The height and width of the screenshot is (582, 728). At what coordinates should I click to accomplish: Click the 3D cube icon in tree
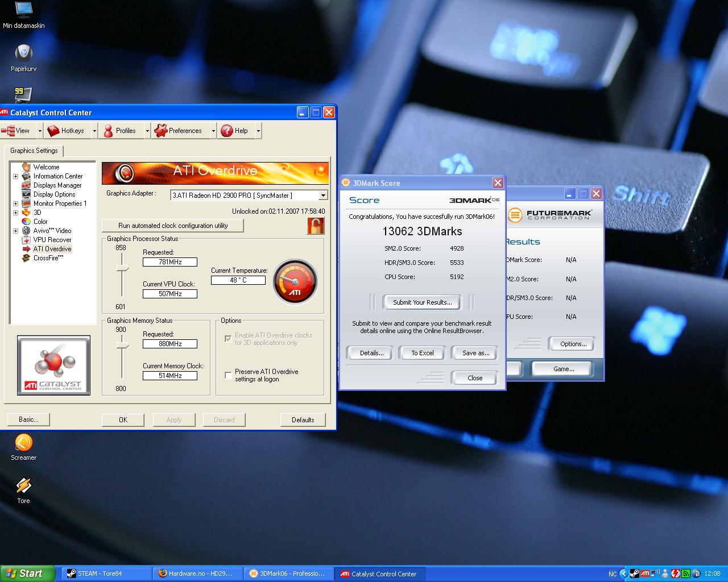tap(26, 213)
